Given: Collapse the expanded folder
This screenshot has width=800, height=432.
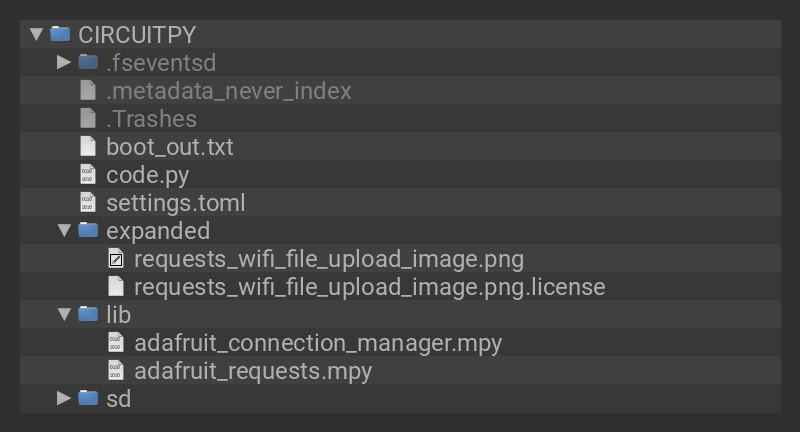Looking at the screenshot, I should pyautogui.click(x=64, y=231).
